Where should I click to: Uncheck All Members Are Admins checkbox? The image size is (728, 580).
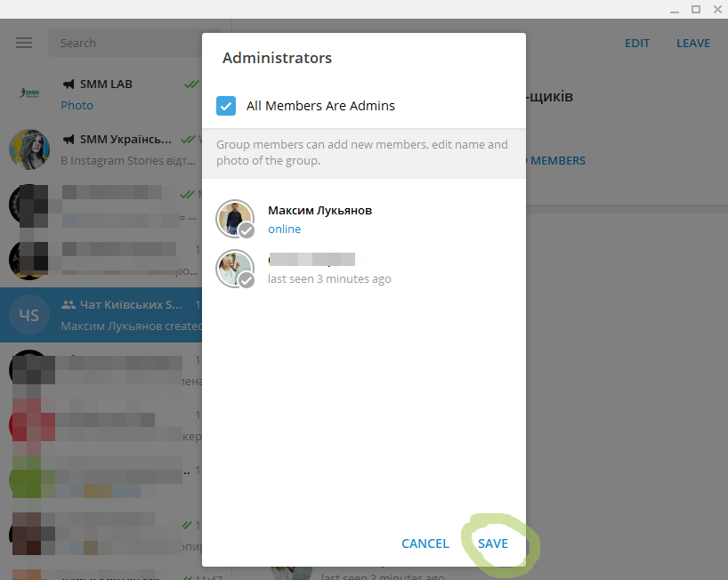[226, 106]
